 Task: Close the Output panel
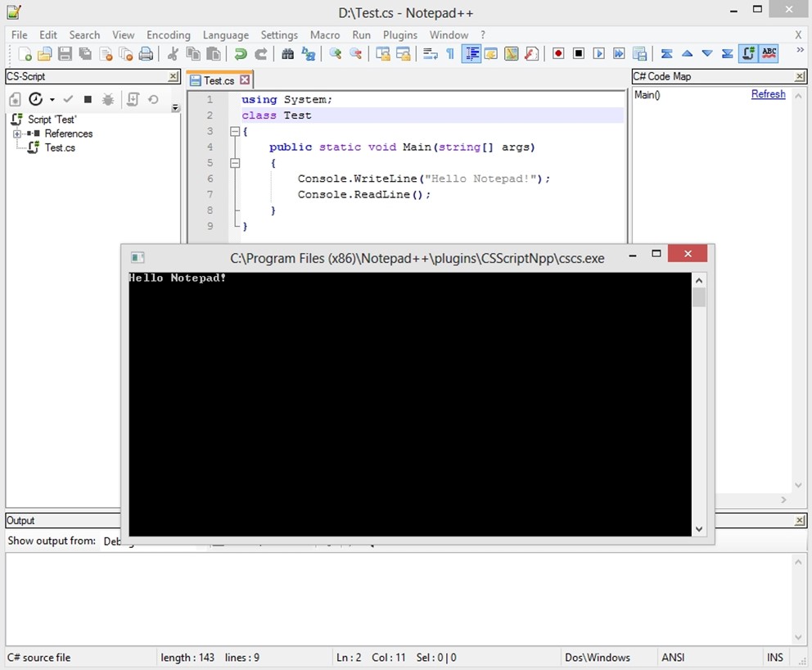point(800,520)
